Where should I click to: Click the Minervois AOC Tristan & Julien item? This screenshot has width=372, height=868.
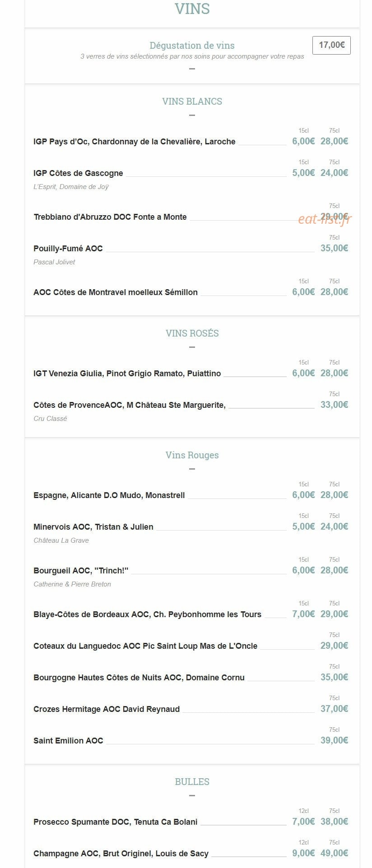pos(93,527)
